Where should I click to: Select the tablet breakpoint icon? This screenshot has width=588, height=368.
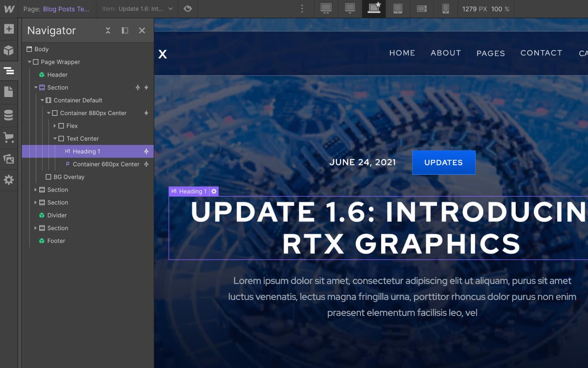click(398, 8)
